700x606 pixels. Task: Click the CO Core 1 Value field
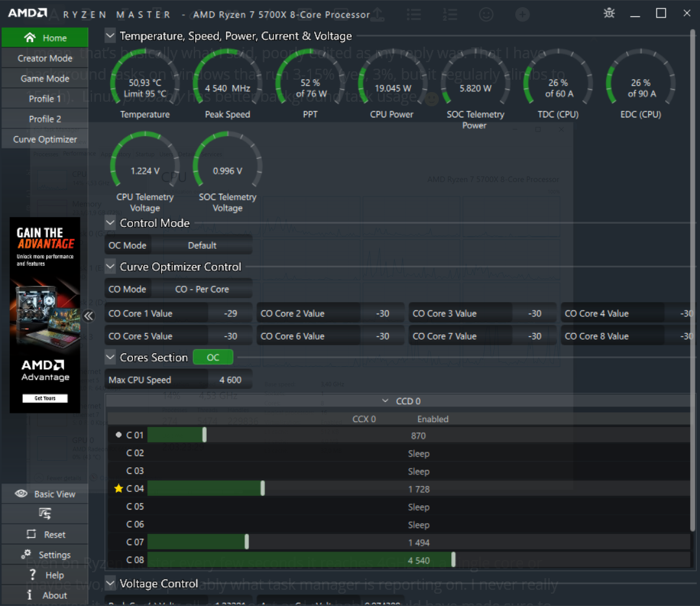(223, 314)
